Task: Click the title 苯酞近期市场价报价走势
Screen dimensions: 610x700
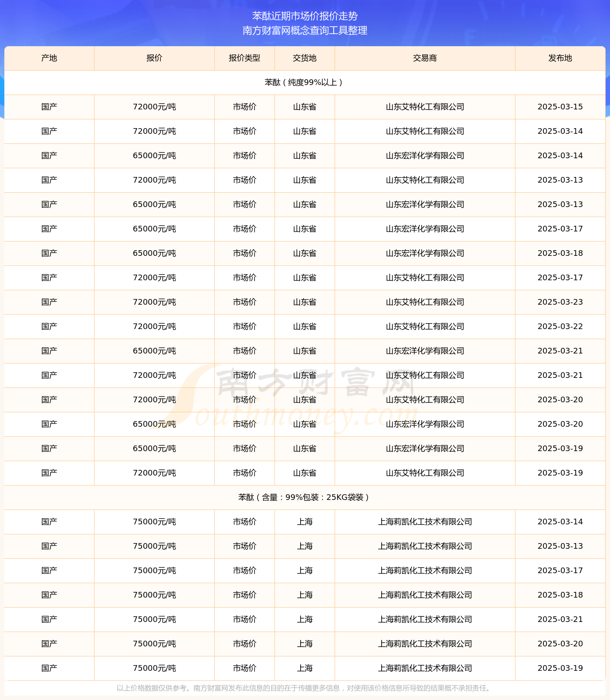Action: click(x=305, y=16)
